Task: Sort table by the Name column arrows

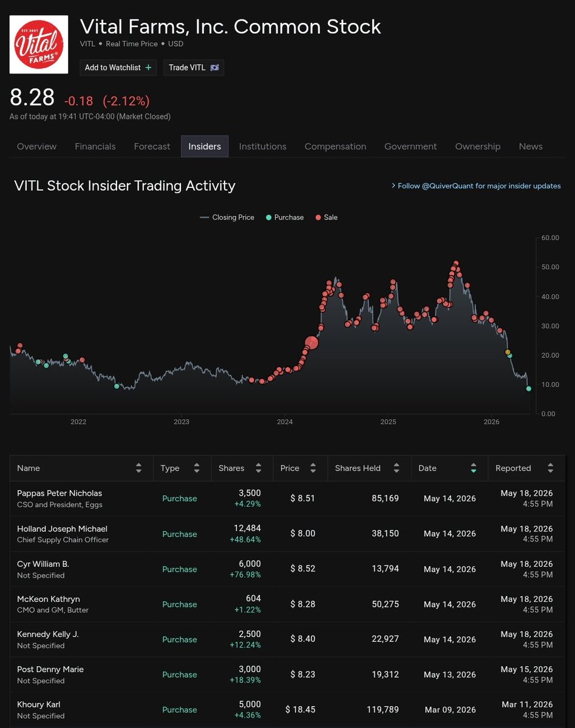Action: point(139,468)
